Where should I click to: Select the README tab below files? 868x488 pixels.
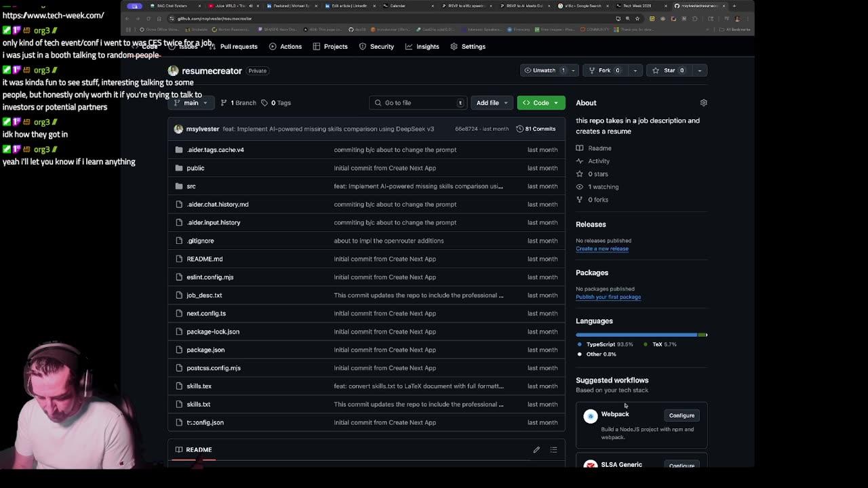[194, 450]
